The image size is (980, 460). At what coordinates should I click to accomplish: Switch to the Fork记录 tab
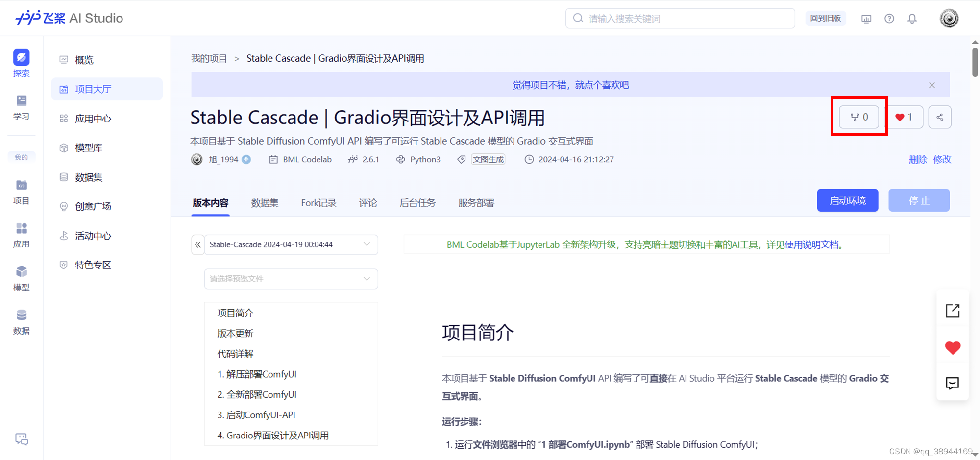tap(318, 203)
